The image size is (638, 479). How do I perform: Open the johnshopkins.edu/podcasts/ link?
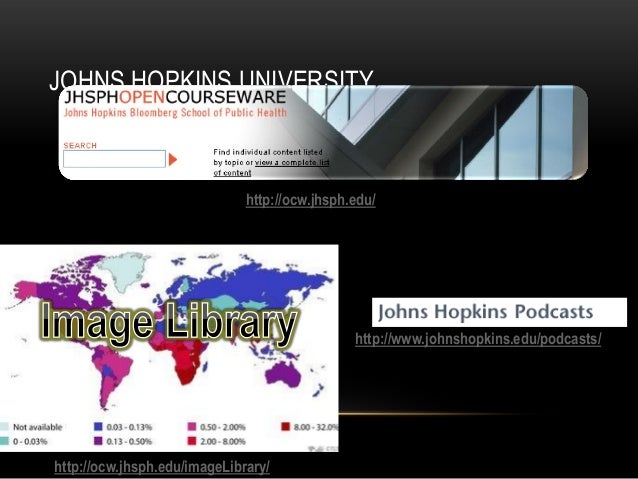(478, 339)
